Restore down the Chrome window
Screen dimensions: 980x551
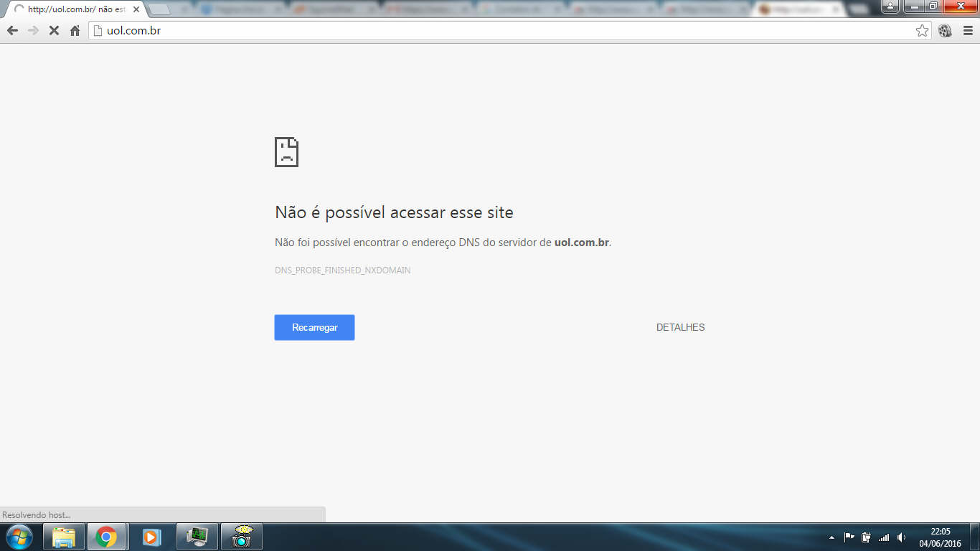tap(932, 6)
